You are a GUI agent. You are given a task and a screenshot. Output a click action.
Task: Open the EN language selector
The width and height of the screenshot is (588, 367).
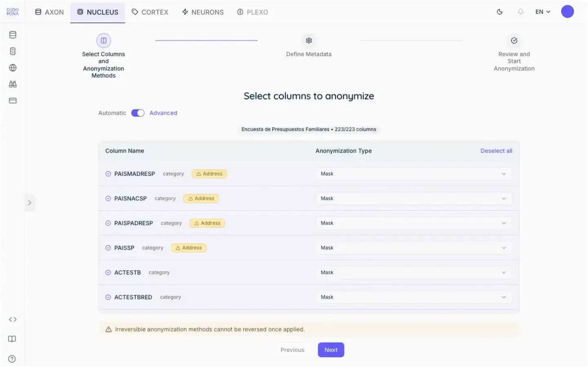pos(543,12)
